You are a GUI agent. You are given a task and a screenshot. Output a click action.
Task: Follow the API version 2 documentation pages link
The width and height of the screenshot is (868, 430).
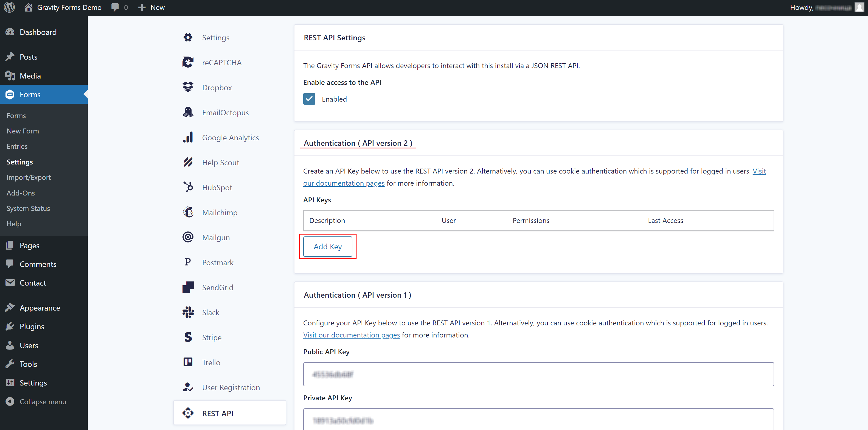[344, 183]
